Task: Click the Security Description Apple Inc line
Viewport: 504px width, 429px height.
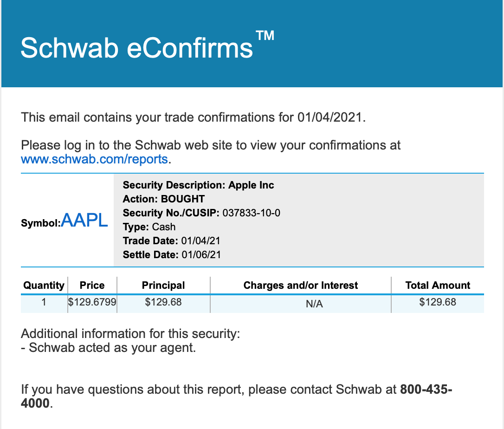Action: click(x=198, y=185)
